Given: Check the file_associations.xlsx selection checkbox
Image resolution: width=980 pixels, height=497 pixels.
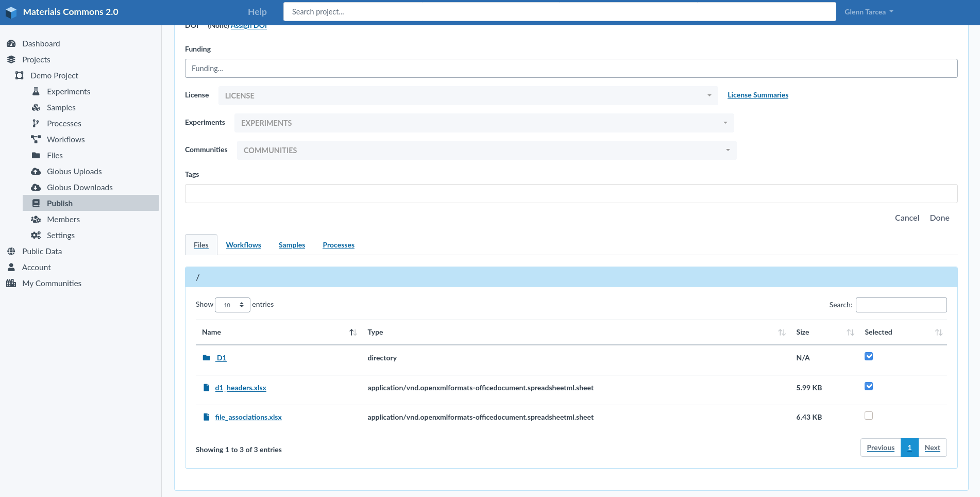Looking at the screenshot, I should point(869,416).
